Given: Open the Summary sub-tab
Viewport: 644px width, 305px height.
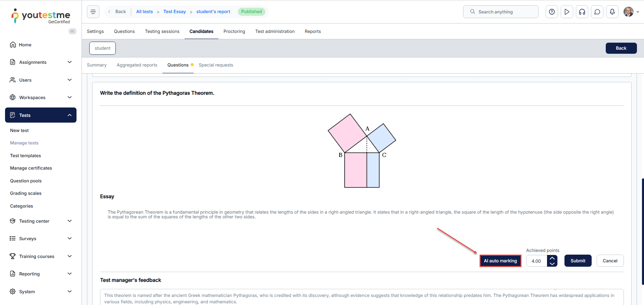Looking at the screenshot, I should tap(97, 65).
